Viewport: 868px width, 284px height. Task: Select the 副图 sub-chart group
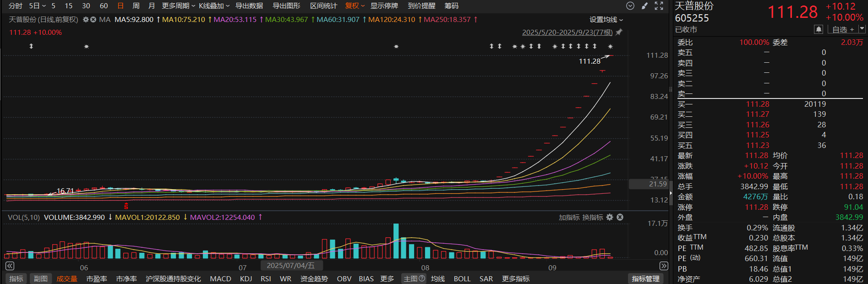41,279
